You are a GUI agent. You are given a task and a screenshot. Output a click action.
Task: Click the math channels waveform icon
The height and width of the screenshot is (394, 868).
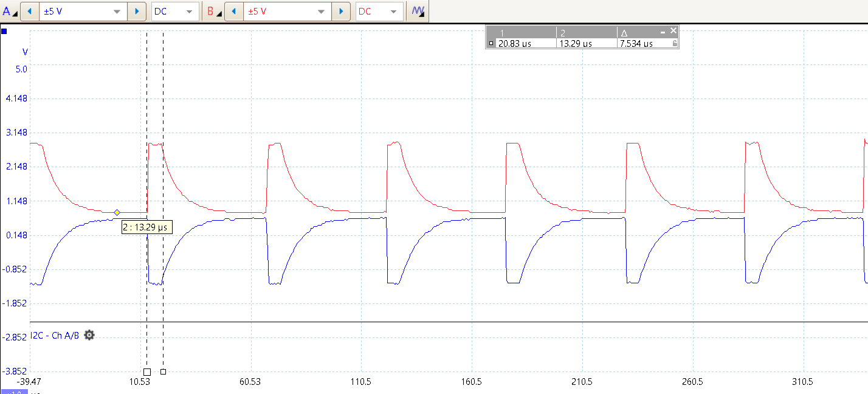point(418,11)
